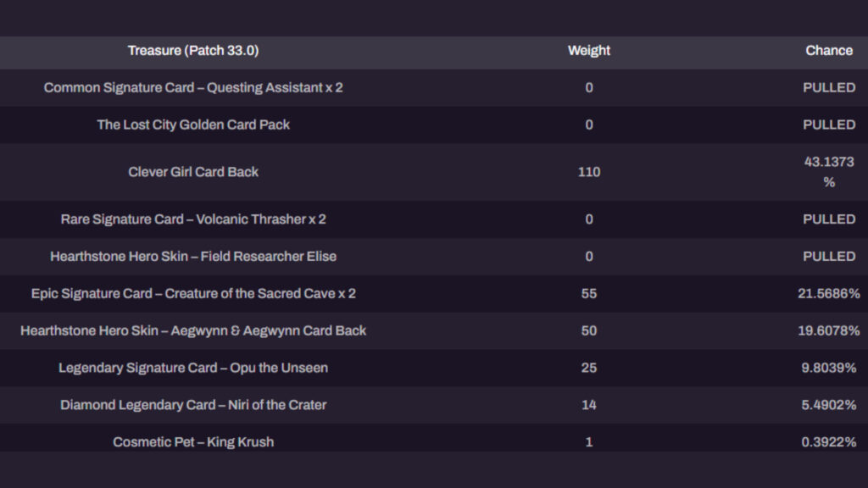Click Hero Skin – Field Researcher Elise
Viewport: 868px width, 488px height.
pos(193,256)
